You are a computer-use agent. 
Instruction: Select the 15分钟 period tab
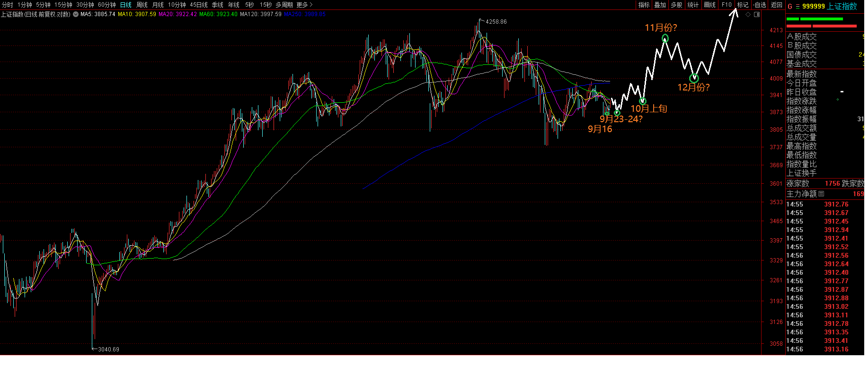[x=63, y=5]
